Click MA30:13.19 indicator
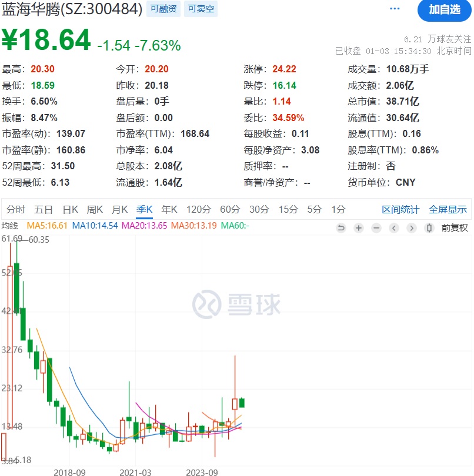The width and height of the screenshot is (474, 476). click(x=194, y=226)
